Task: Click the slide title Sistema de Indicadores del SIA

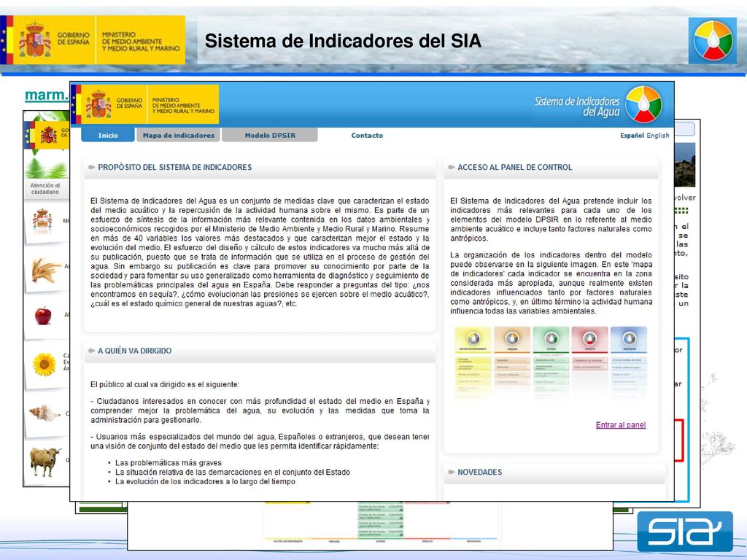Action: (343, 41)
